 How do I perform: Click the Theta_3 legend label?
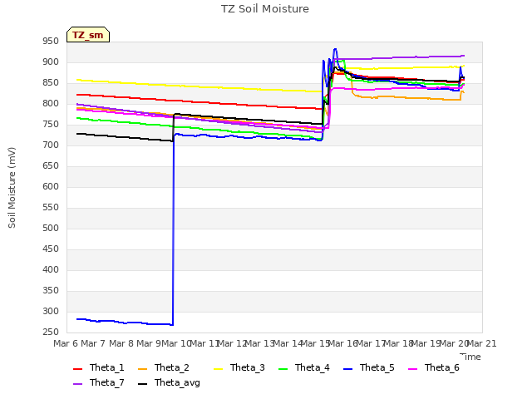click(x=248, y=367)
